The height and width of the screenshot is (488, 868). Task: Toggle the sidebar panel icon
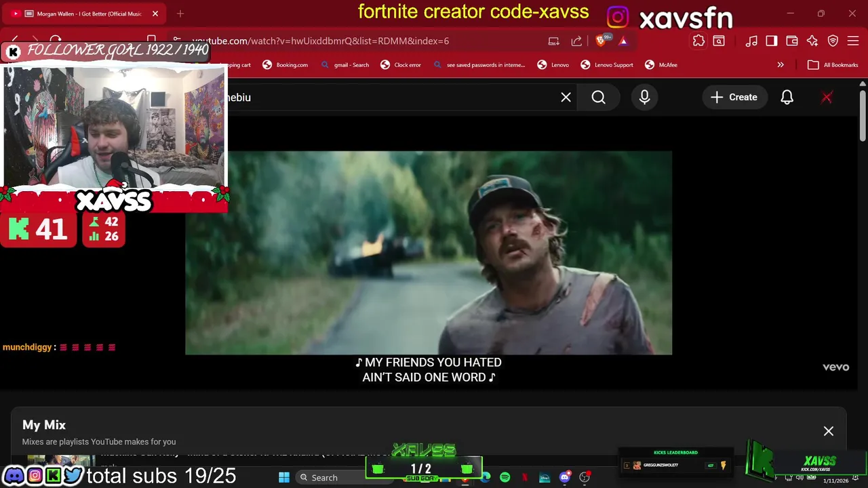[772, 41]
